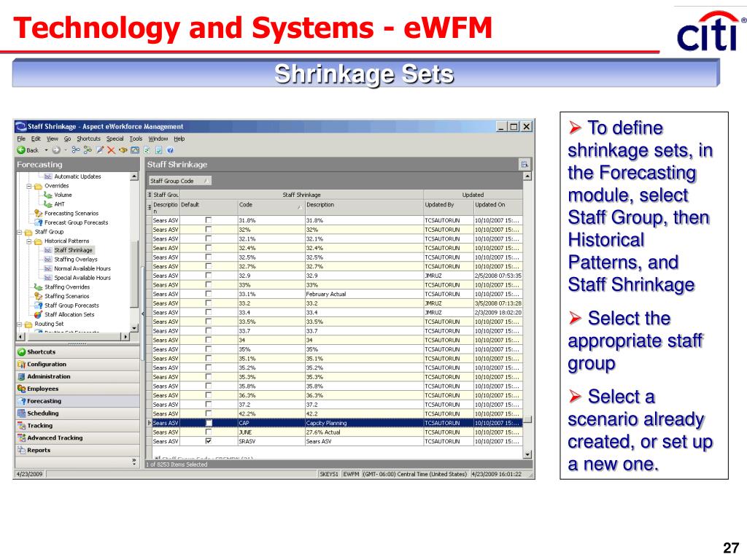The image size is (747, 560).
Task: Click the Staff Group Forecasts tree icon
Action: pos(38,306)
